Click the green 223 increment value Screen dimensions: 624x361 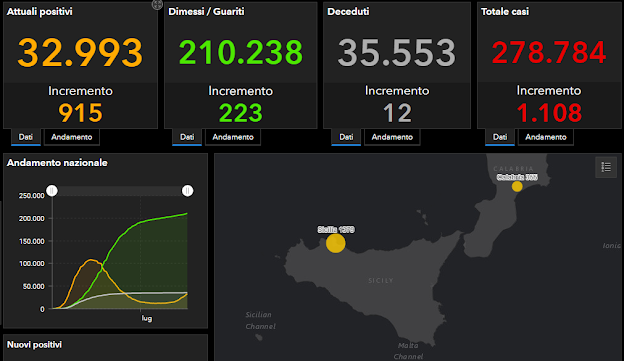(x=241, y=113)
